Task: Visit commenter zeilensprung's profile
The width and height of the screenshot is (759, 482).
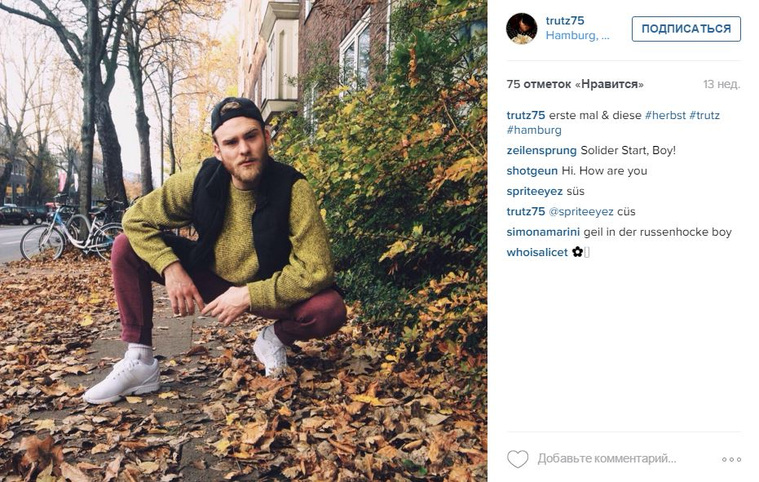Action: pos(541,151)
